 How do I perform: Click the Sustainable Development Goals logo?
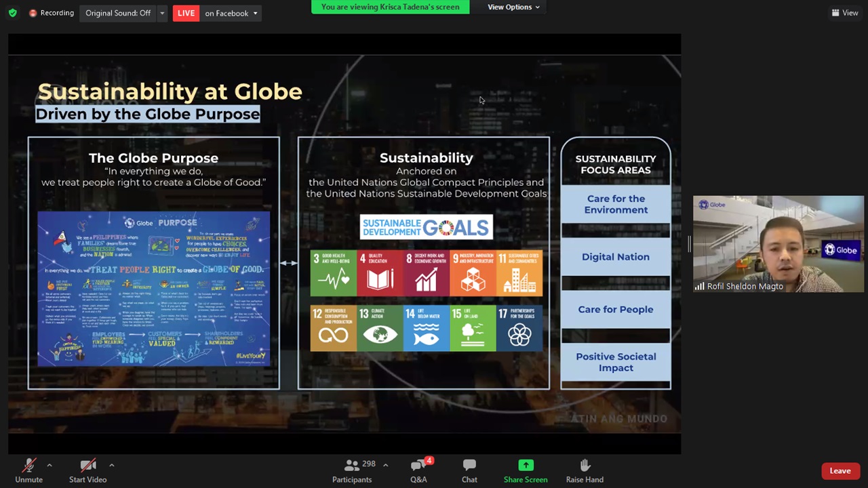pyautogui.click(x=427, y=227)
